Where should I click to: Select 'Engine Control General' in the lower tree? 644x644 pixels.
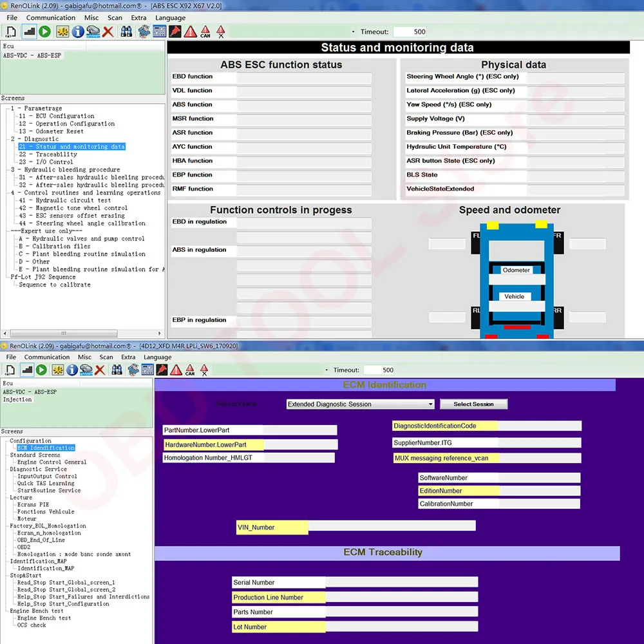(x=52, y=462)
